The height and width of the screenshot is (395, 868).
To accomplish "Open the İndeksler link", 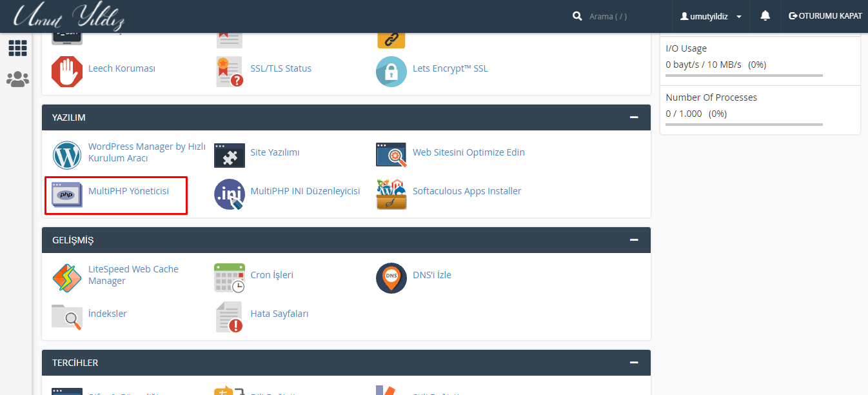I will coord(108,314).
